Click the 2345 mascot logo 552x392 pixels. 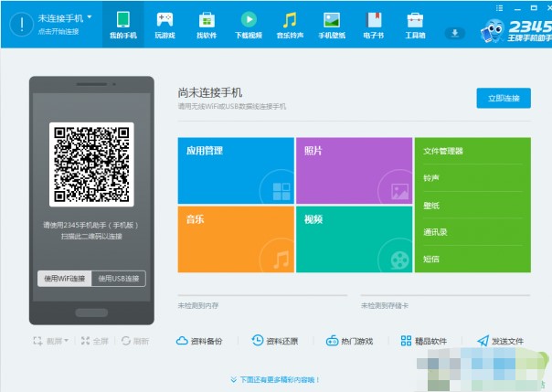coord(493,31)
